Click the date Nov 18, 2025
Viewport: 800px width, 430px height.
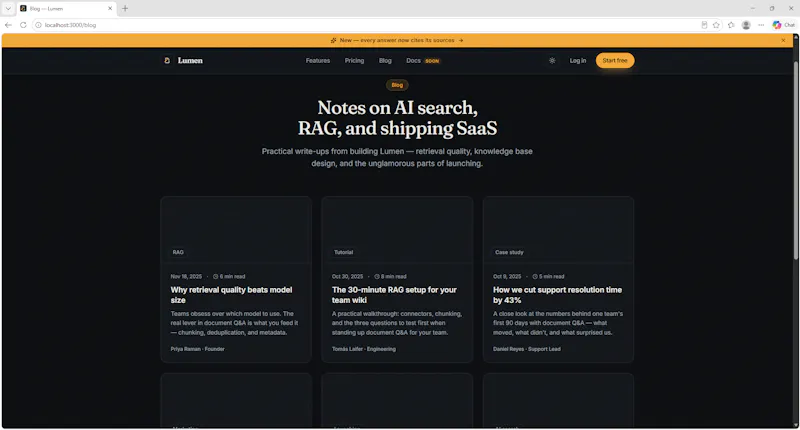click(186, 276)
